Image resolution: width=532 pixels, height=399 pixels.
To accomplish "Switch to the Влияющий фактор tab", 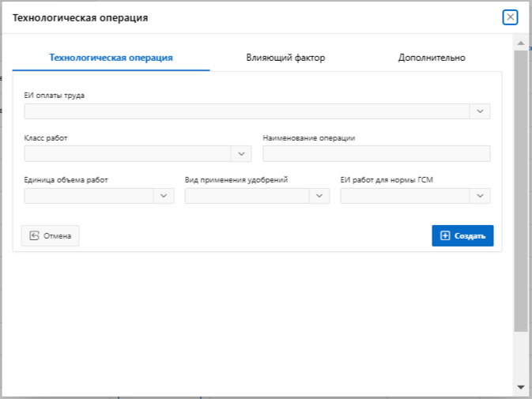I will pyautogui.click(x=285, y=58).
